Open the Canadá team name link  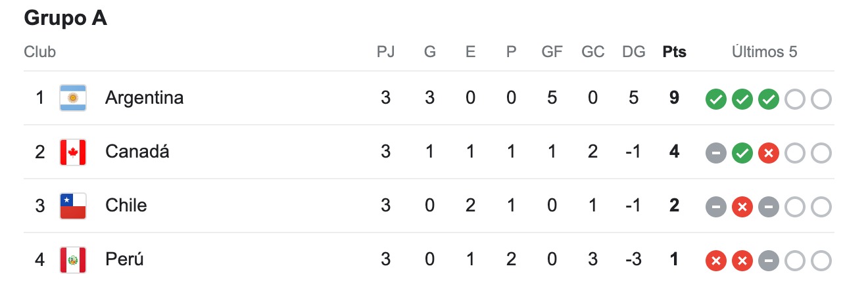click(137, 152)
